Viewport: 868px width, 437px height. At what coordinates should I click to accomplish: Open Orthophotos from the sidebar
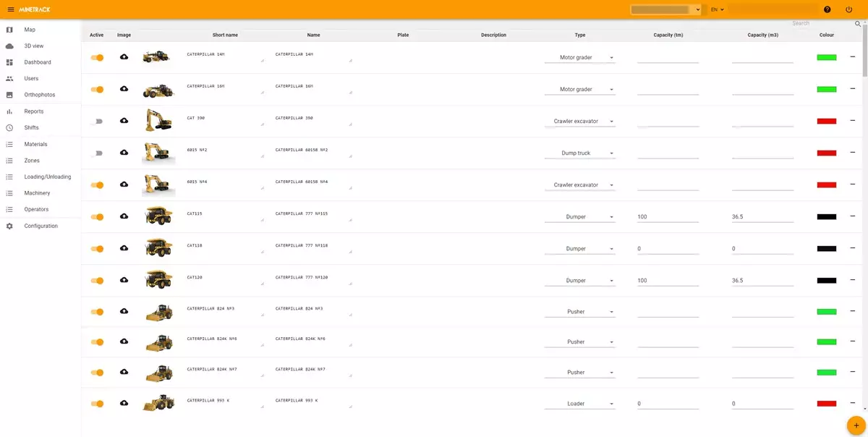(41, 95)
